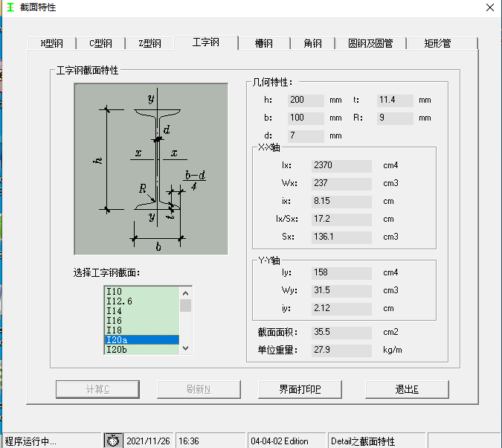Click the Iy field showing 158
This screenshot has width=502, height=448.
pos(341,272)
